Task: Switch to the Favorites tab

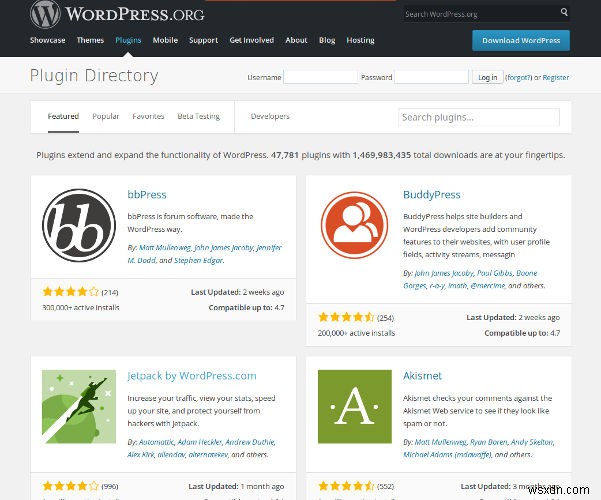Action: tap(148, 116)
